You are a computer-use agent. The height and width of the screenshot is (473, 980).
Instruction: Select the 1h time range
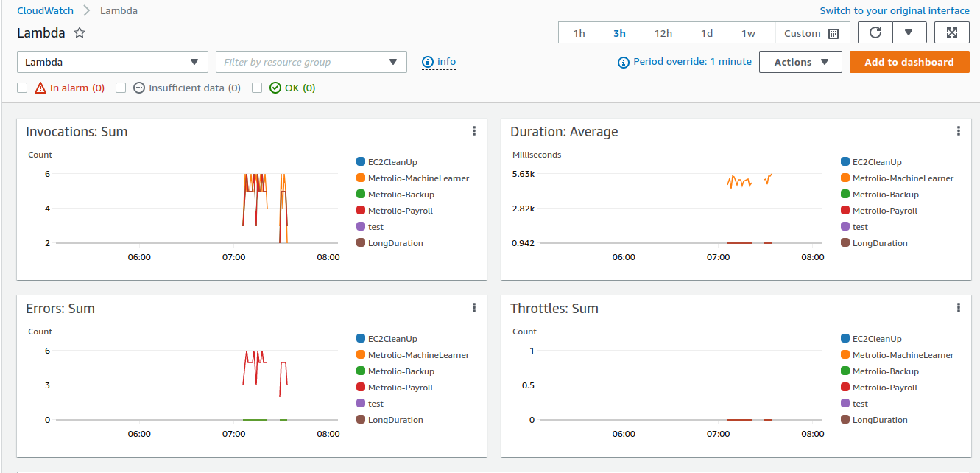[x=579, y=33]
